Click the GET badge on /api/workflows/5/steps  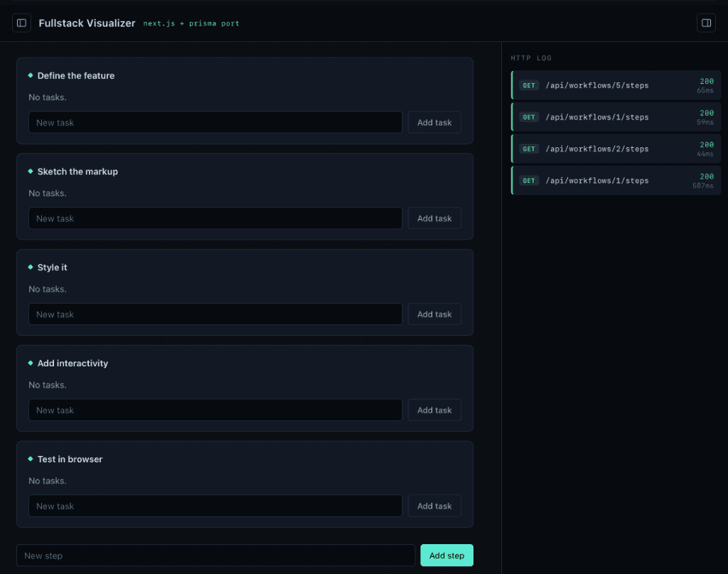pyautogui.click(x=528, y=85)
